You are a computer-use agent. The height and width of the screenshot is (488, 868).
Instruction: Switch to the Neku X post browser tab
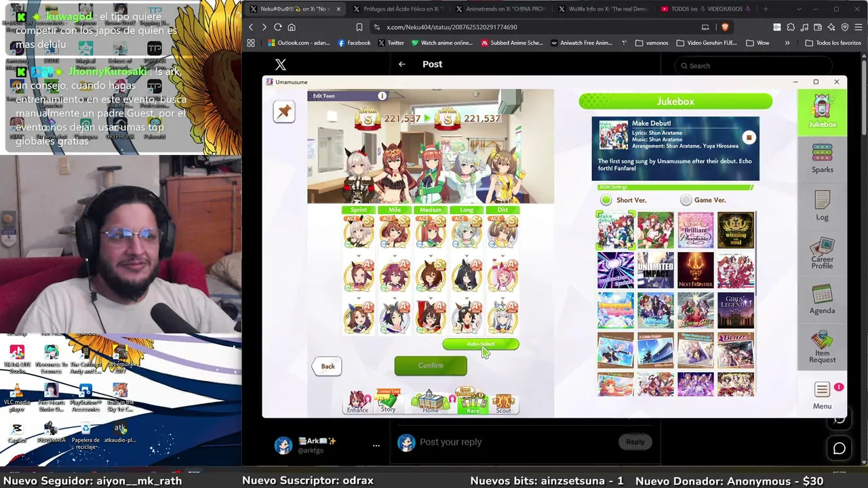pyautogui.click(x=295, y=9)
